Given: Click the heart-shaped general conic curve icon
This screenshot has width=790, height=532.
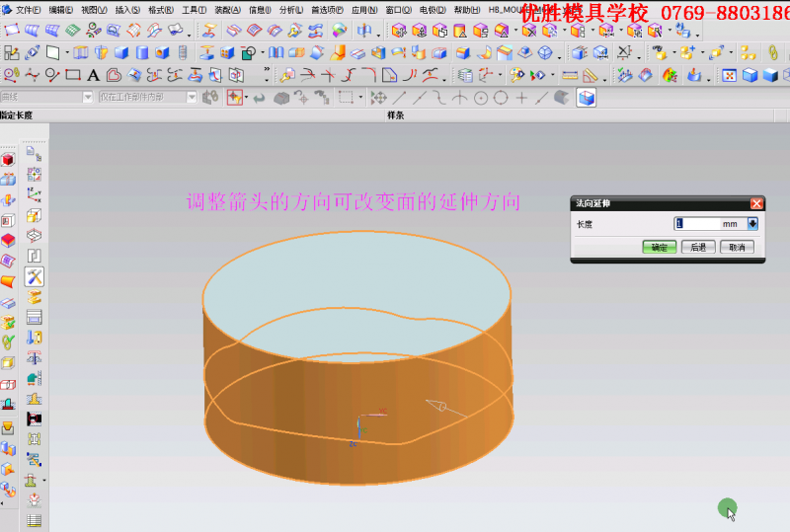Looking at the screenshot, I should pyautogui.click(x=114, y=76).
